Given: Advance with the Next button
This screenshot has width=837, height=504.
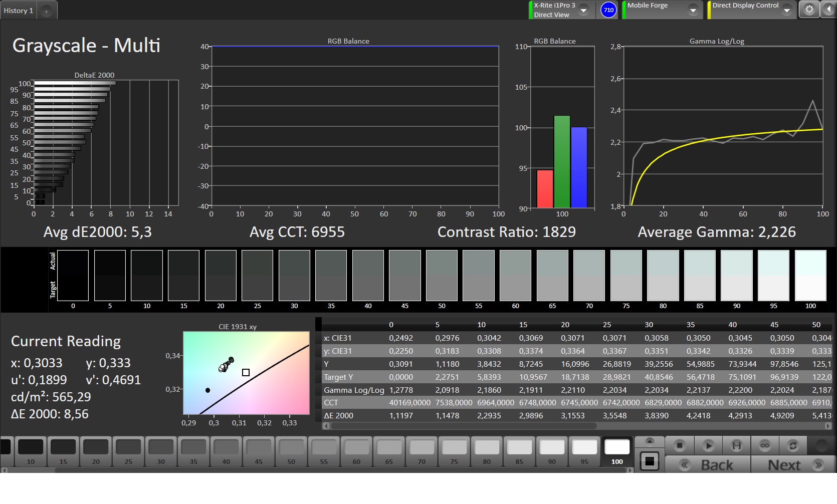Looking at the screenshot, I should 793,465.
